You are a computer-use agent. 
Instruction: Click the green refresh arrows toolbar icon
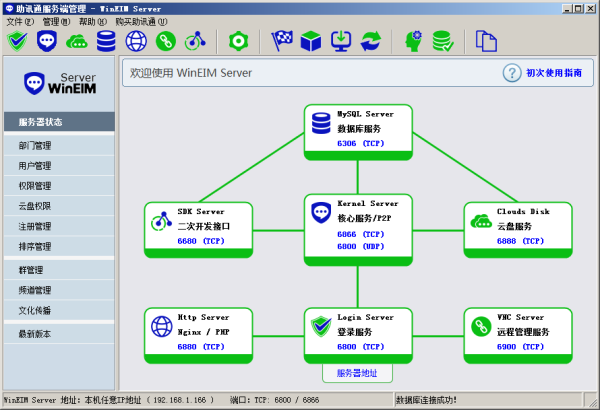click(x=372, y=41)
